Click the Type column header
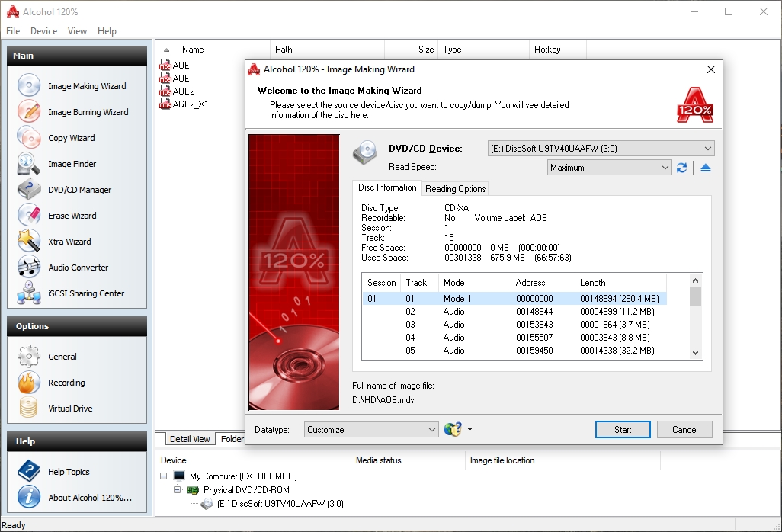 483,50
